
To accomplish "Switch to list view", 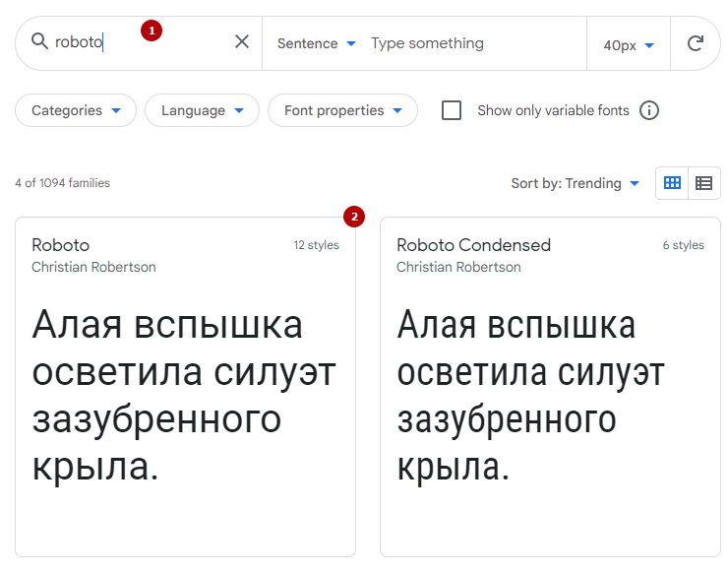I will (x=703, y=183).
